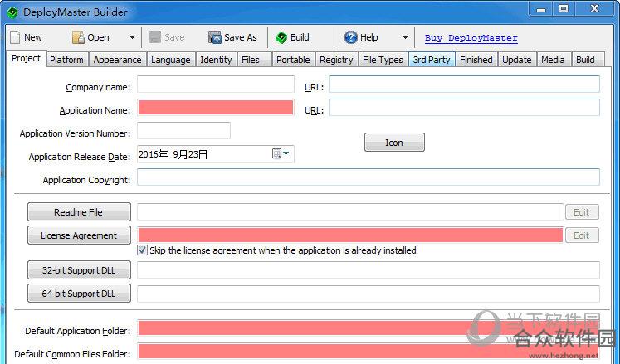Minimize the DeployMaster Builder window
Viewport: 620px width, 364px height.
(x=541, y=9)
